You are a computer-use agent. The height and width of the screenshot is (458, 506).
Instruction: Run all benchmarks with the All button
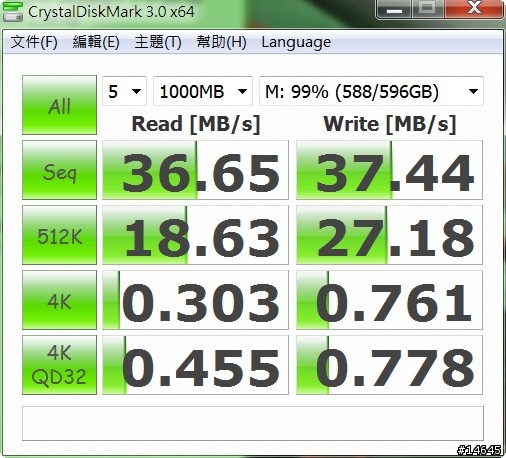pos(59,105)
